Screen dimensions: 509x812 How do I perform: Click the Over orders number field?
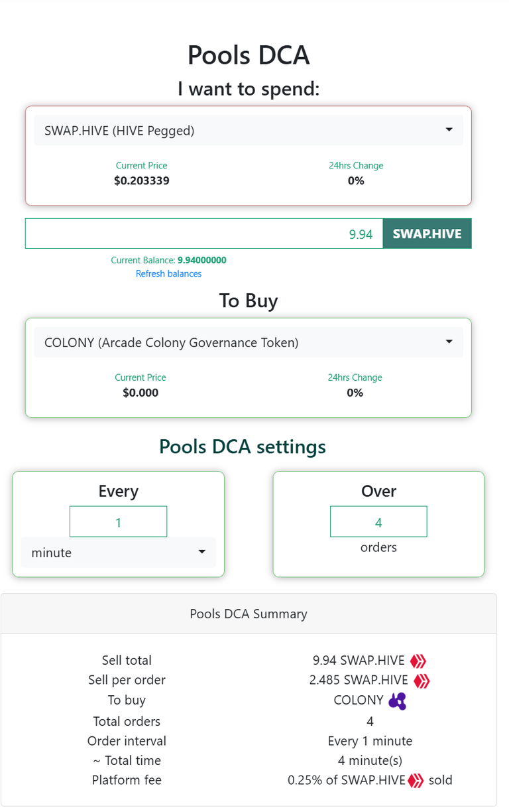click(x=378, y=521)
